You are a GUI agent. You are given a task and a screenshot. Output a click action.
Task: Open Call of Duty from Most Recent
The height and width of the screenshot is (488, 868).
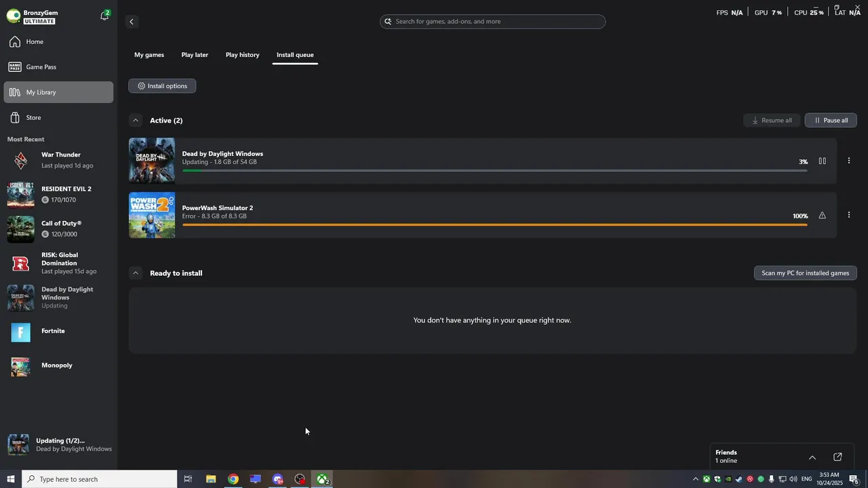click(58, 229)
